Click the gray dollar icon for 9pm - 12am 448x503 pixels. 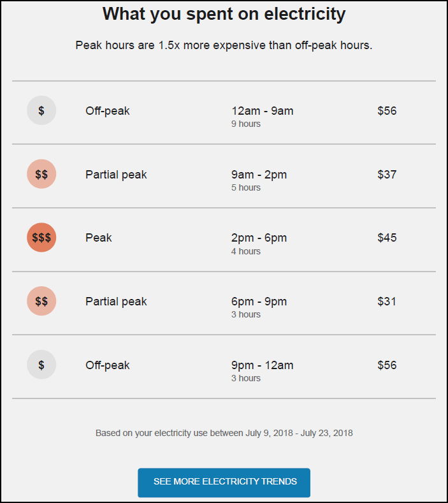[41, 365]
